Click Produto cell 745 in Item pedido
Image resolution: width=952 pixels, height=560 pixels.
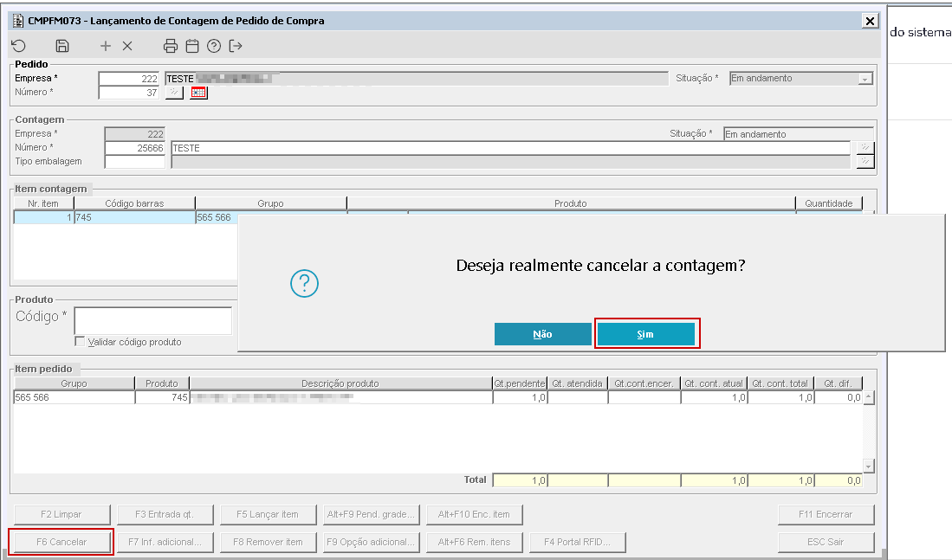162,397
